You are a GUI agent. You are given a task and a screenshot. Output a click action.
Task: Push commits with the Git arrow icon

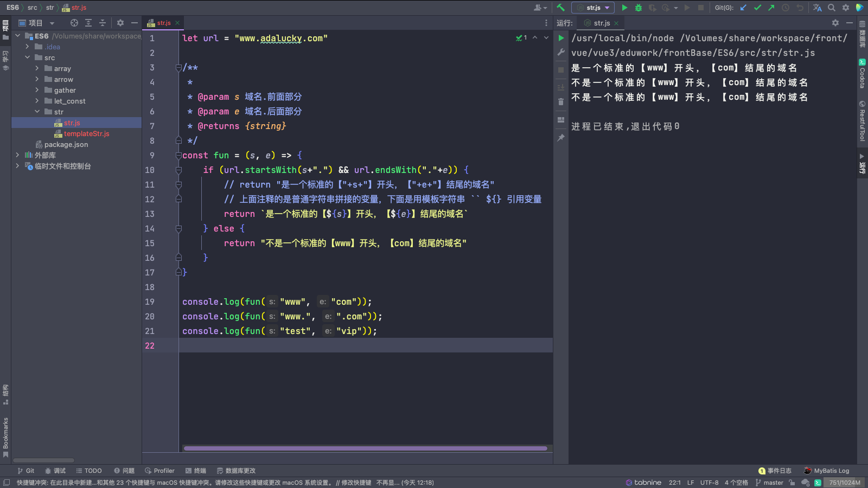(x=771, y=8)
